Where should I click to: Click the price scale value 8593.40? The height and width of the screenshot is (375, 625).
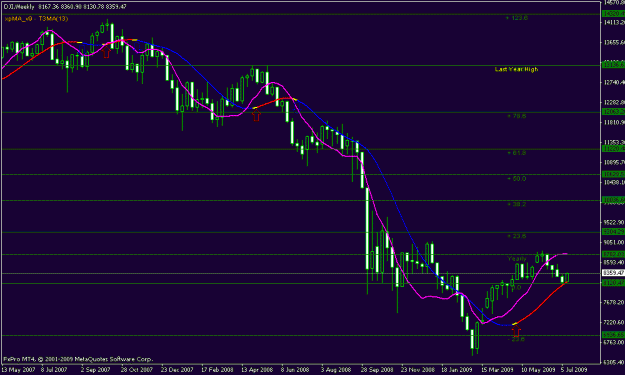point(614,262)
